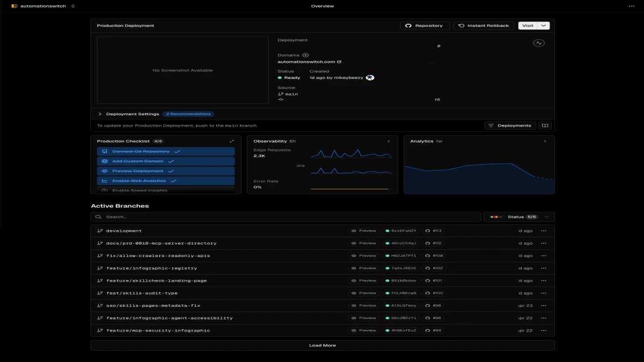Click Load More to show additional branches
Image resolution: width=644 pixels, height=362 pixels.
pyautogui.click(x=322, y=345)
